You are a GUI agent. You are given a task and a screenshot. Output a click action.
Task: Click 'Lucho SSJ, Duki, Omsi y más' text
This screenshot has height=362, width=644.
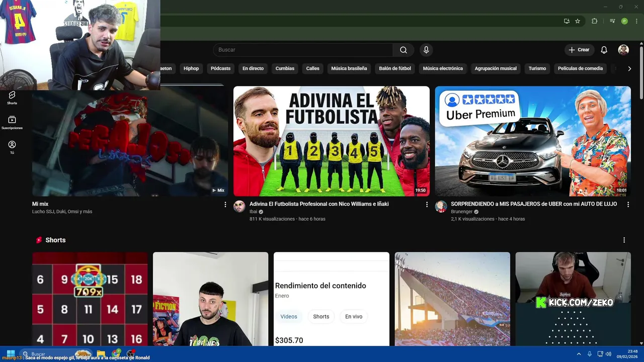[62, 212]
